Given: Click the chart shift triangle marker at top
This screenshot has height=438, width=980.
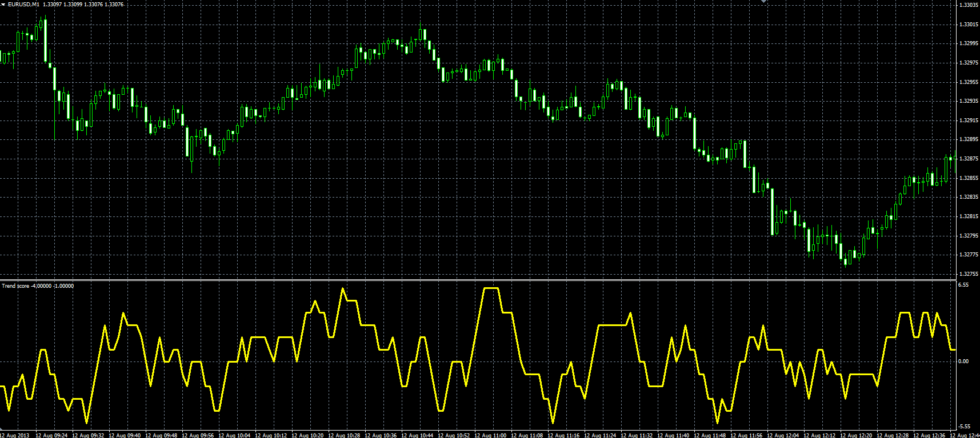Looking at the screenshot, I should coord(763,2).
